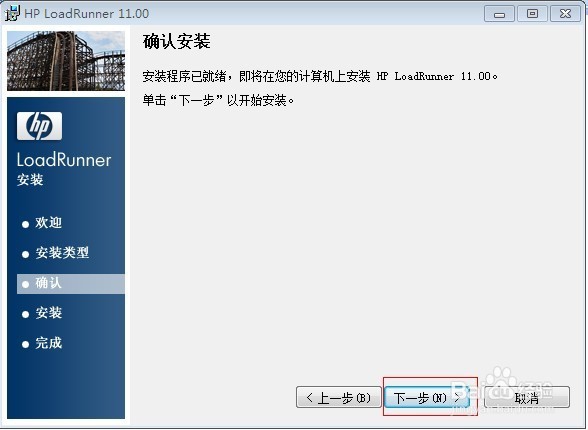Click the roller coaster banner image
Viewport: 588px width, 430px height.
(x=66, y=61)
